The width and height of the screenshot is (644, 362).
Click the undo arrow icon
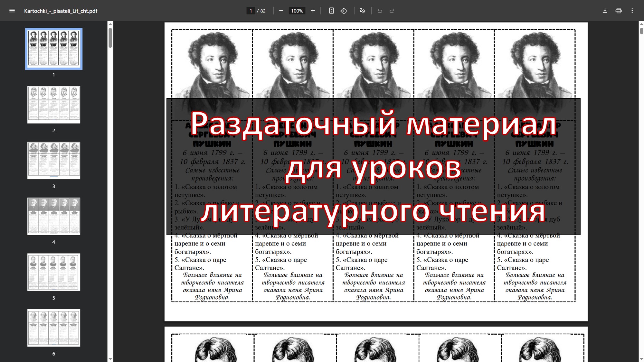pyautogui.click(x=380, y=11)
